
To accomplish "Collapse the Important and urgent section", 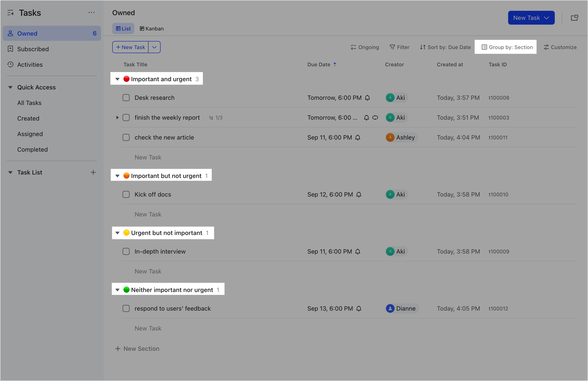I will [x=117, y=79].
